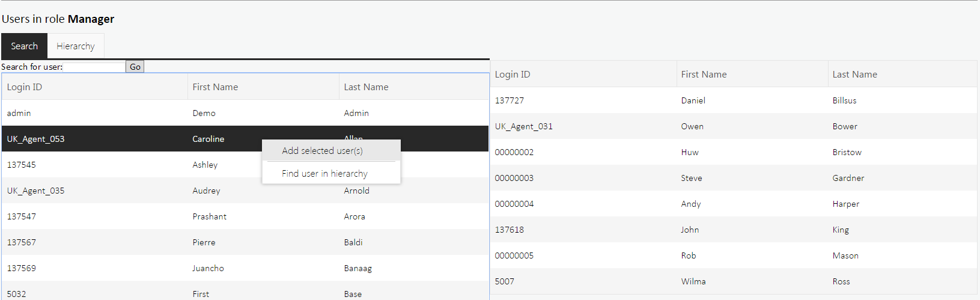The width and height of the screenshot is (980, 300).
Task: Select the Search tab
Action: pos(24,46)
